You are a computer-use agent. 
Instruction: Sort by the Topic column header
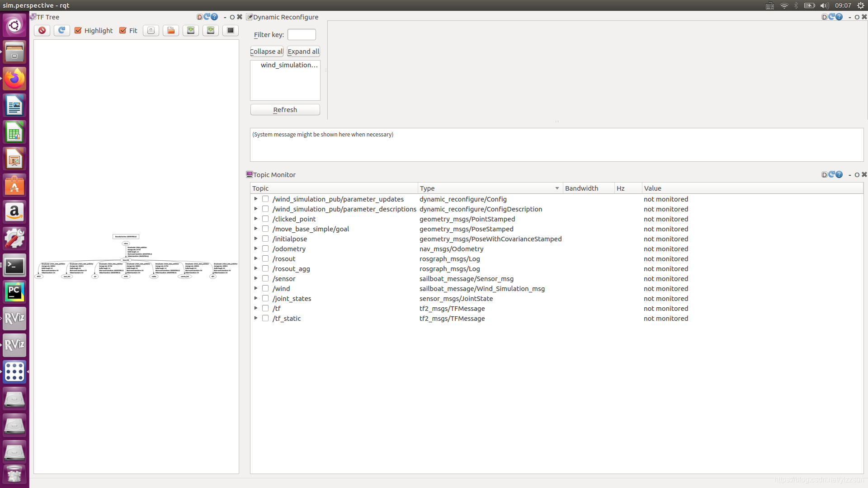pyautogui.click(x=334, y=188)
